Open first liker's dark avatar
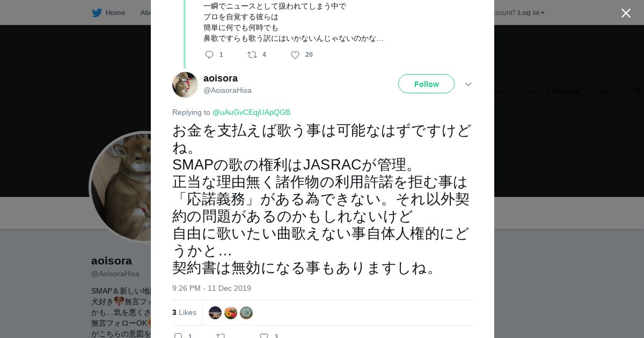This screenshot has width=644, height=338. pyautogui.click(x=215, y=313)
